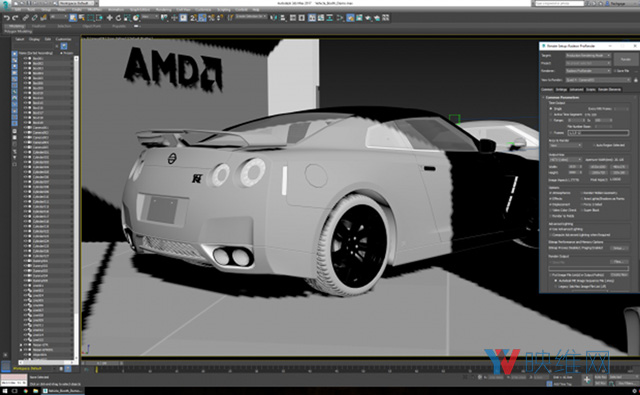Screen dimensions: 640x395
Task: Select the Rotate tool icon
Action: tap(118, 18)
